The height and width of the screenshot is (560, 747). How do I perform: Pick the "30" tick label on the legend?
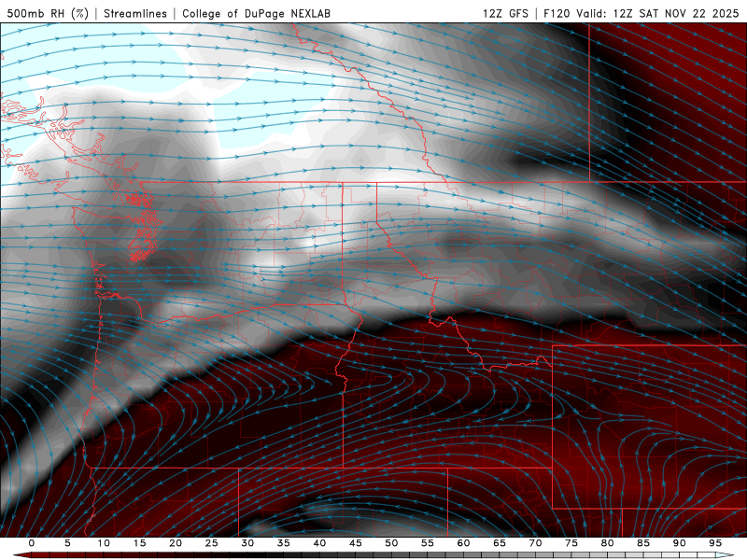coord(247,543)
